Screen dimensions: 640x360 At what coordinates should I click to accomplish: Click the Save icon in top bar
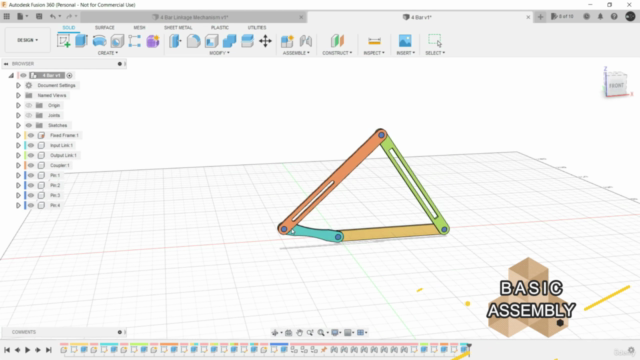39,16
